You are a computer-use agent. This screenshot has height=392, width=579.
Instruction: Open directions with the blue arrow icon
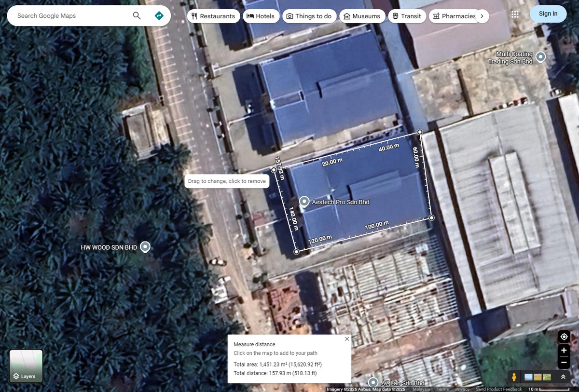click(x=159, y=16)
